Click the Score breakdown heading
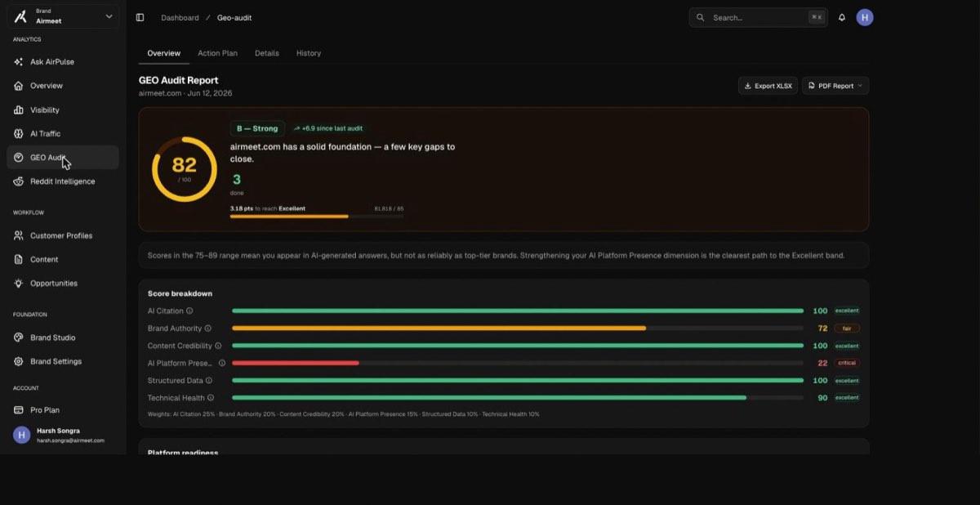This screenshot has width=980, height=505. [180, 293]
